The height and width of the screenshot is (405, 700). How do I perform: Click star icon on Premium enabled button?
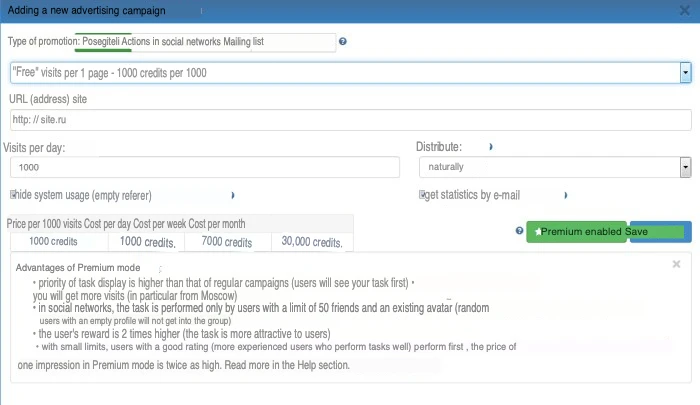538,232
